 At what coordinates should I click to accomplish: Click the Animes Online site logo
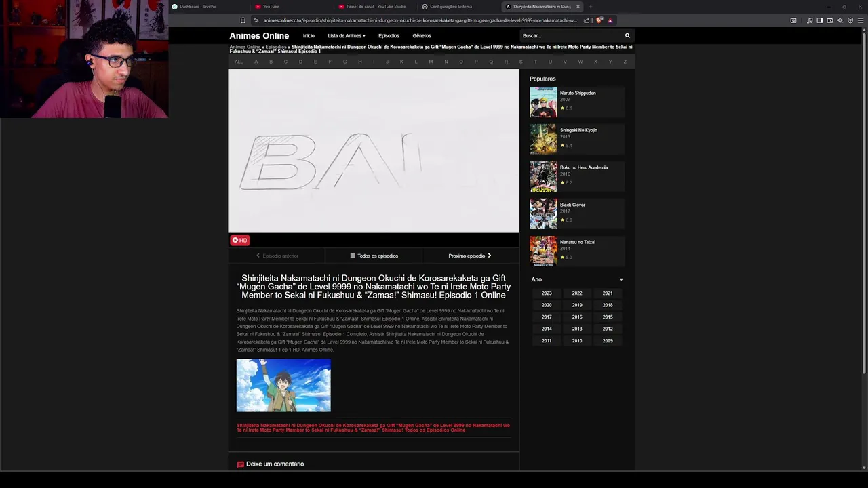[259, 36]
